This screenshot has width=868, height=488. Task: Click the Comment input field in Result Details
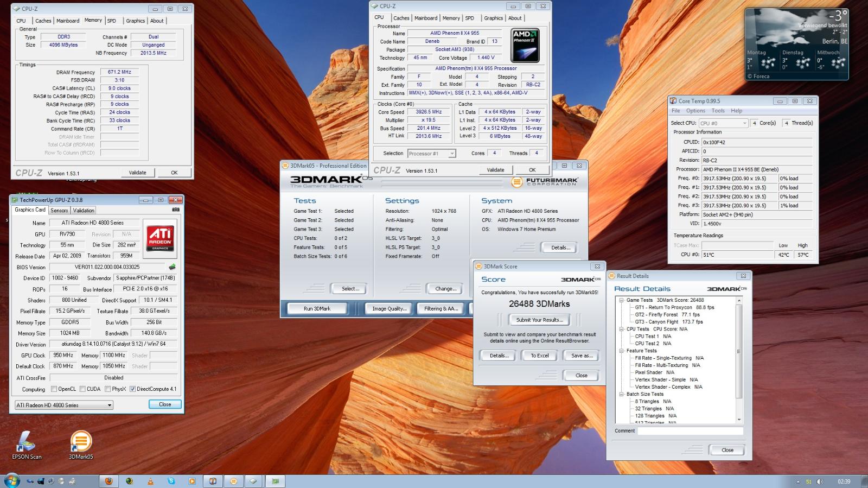tap(690, 431)
